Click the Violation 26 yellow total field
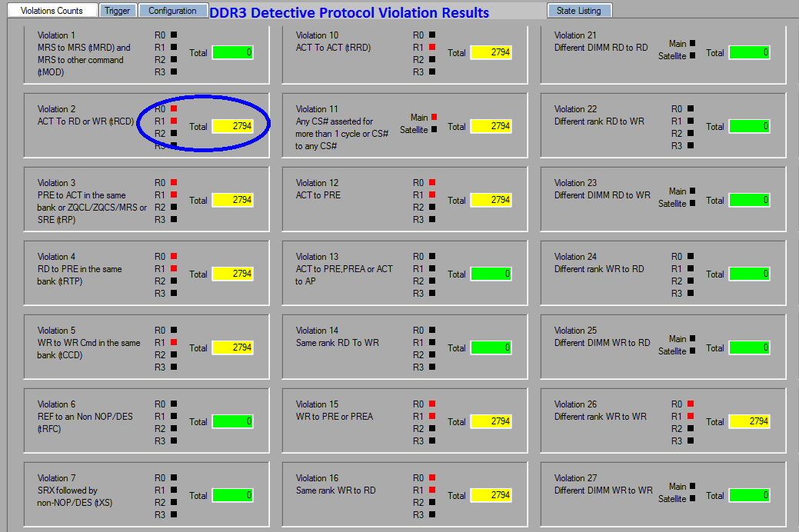The width and height of the screenshot is (799, 532). 750,422
